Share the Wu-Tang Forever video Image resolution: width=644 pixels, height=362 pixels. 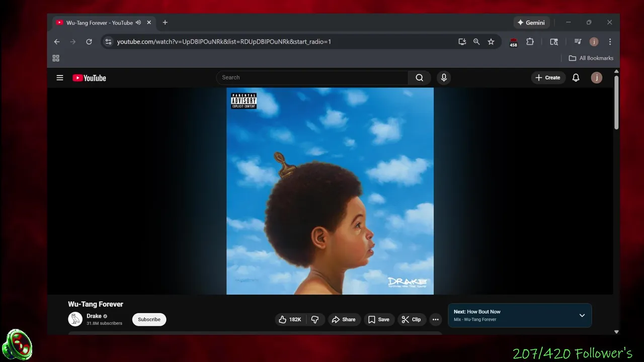click(x=344, y=319)
